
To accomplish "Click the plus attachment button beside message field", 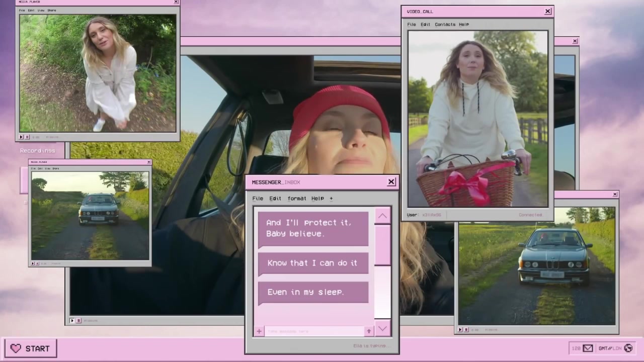I will click(x=259, y=331).
